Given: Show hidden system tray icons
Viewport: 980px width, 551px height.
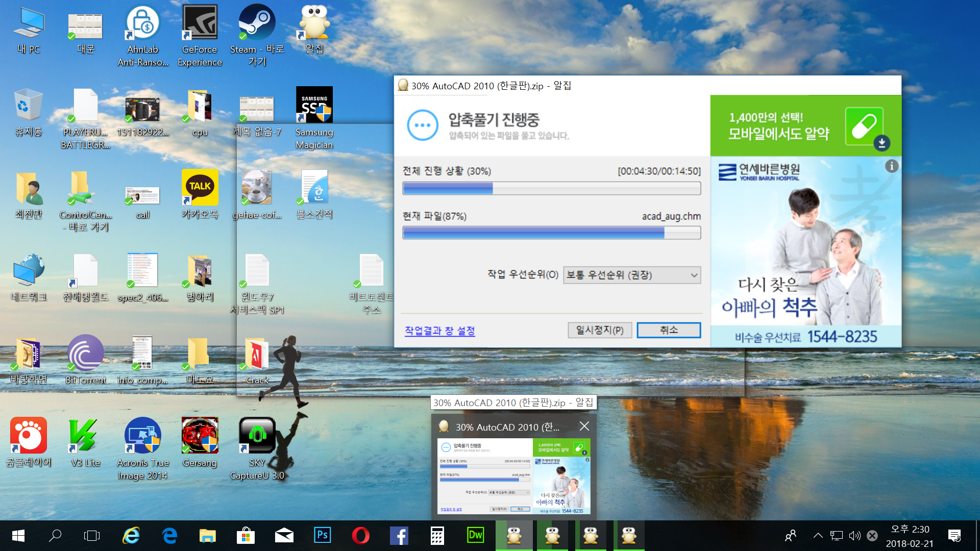Looking at the screenshot, I should (x=818, y=535).
